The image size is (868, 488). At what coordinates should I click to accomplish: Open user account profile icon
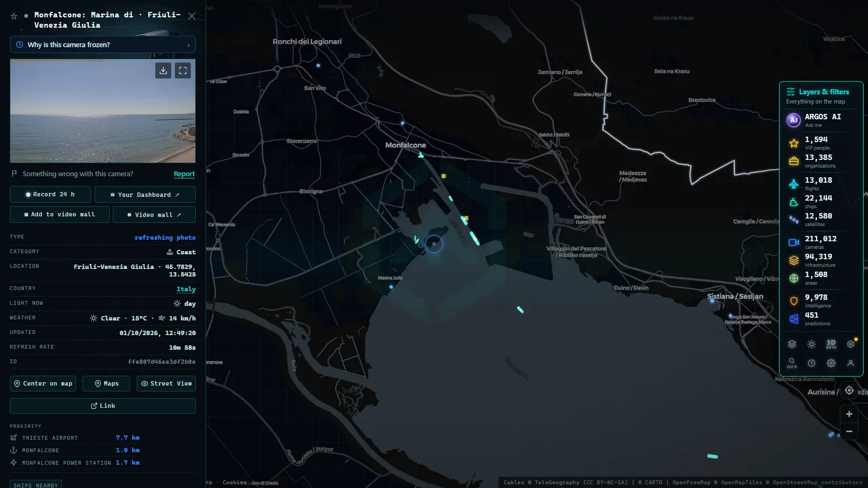coord(851,363)
